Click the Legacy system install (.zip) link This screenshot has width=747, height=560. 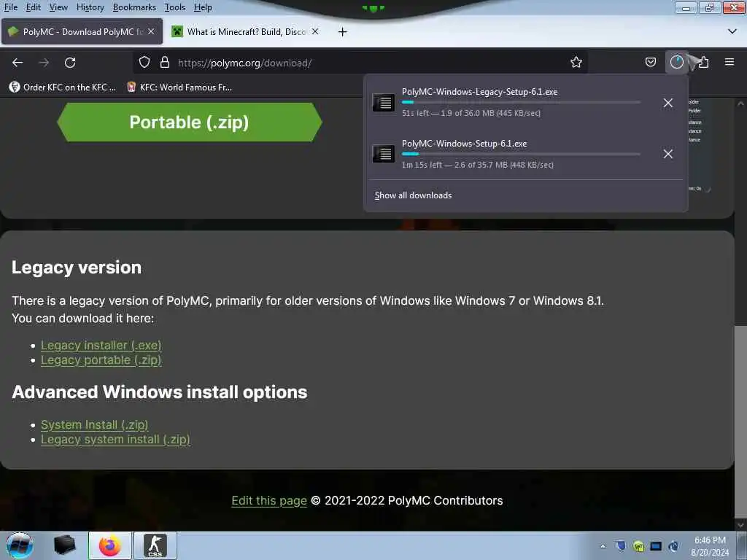coord(115,439)
